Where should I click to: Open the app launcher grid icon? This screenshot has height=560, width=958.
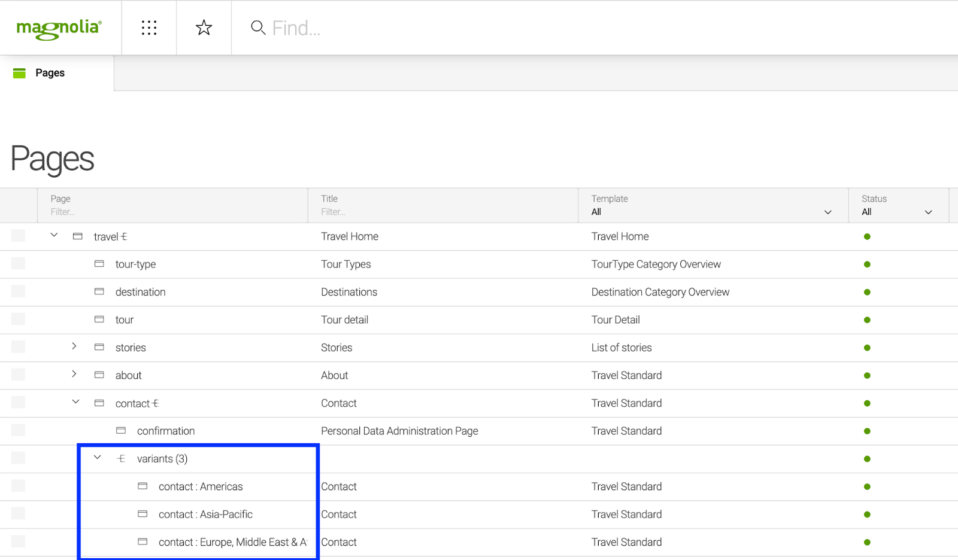pyautogui.click(x=149, y=28)
